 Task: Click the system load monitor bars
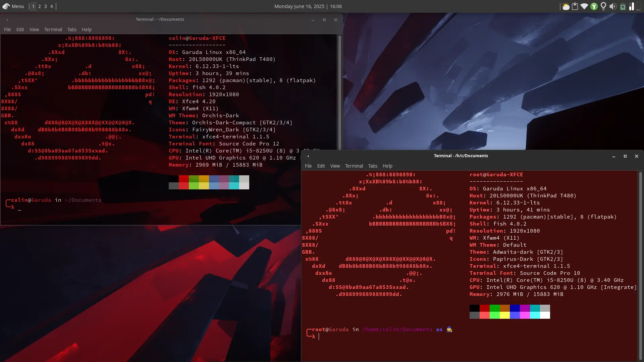click(632, 6)
